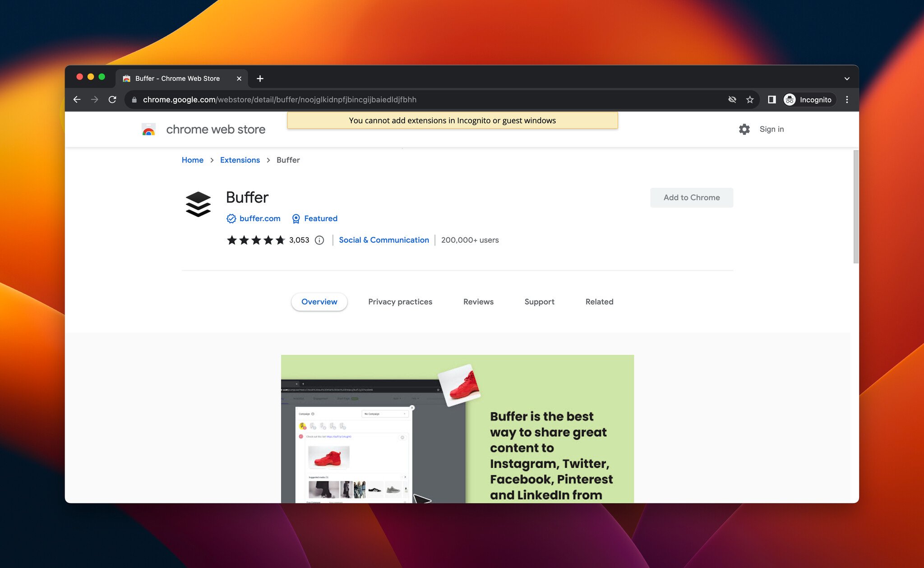Click the Featured badge icon
Screen dimensions: 924x568
pyautogui.click(x=296, y=218)
